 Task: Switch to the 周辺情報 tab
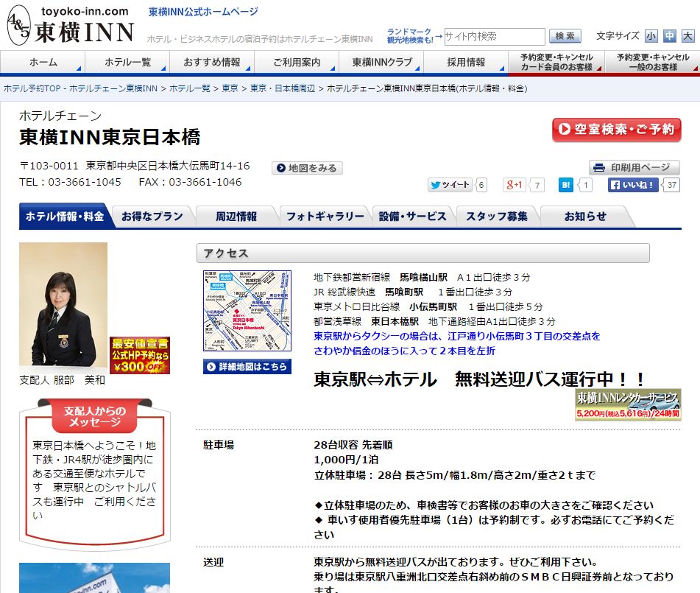tap(236, 217)
